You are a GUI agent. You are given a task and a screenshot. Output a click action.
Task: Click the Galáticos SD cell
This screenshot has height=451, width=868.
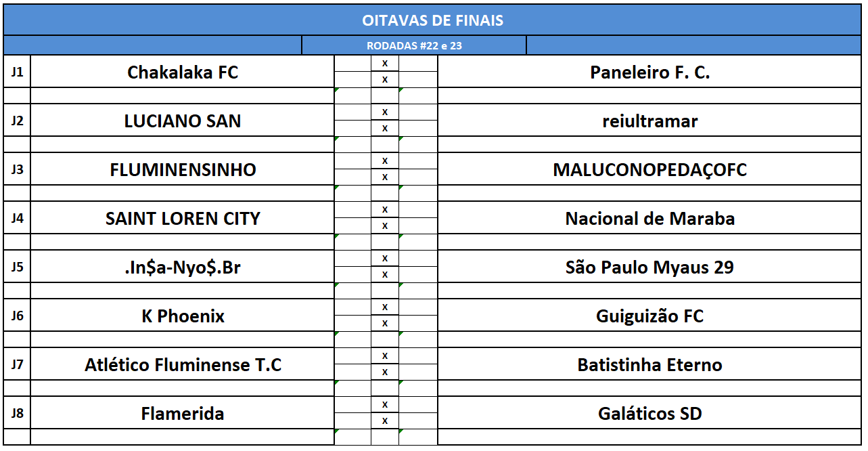click(x=649, y=414)
